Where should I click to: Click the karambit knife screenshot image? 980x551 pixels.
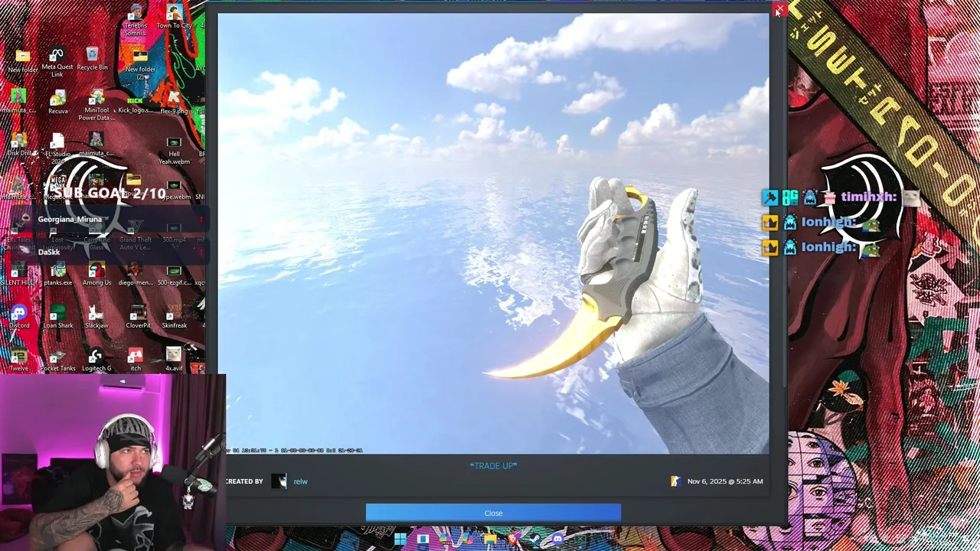point(493,233)
